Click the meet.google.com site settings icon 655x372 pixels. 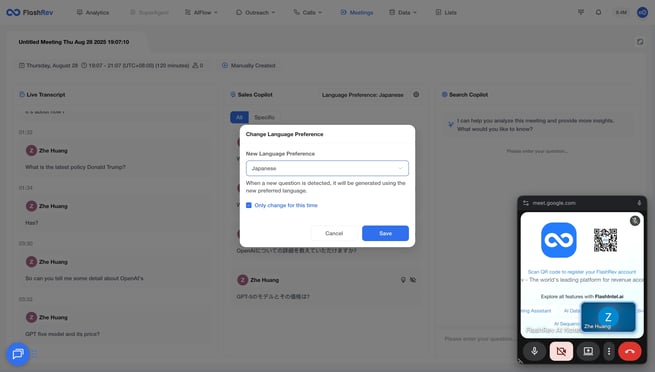[x=526, y=203]
